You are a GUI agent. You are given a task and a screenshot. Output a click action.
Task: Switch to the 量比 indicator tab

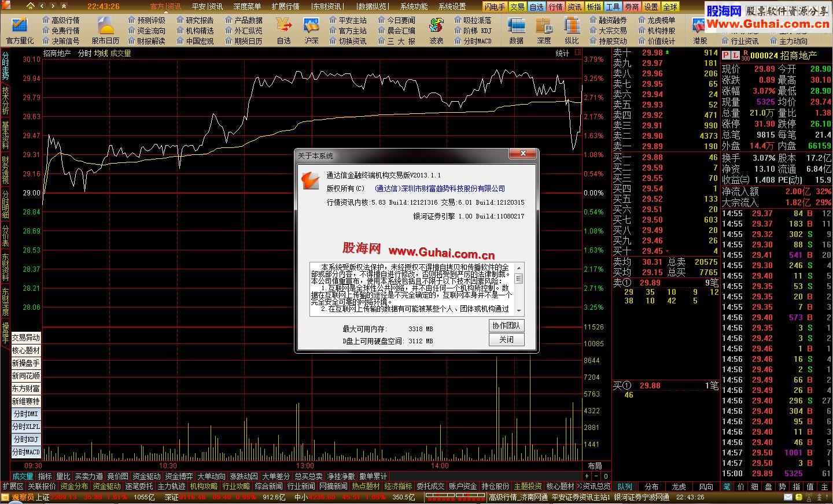point(63,476)
